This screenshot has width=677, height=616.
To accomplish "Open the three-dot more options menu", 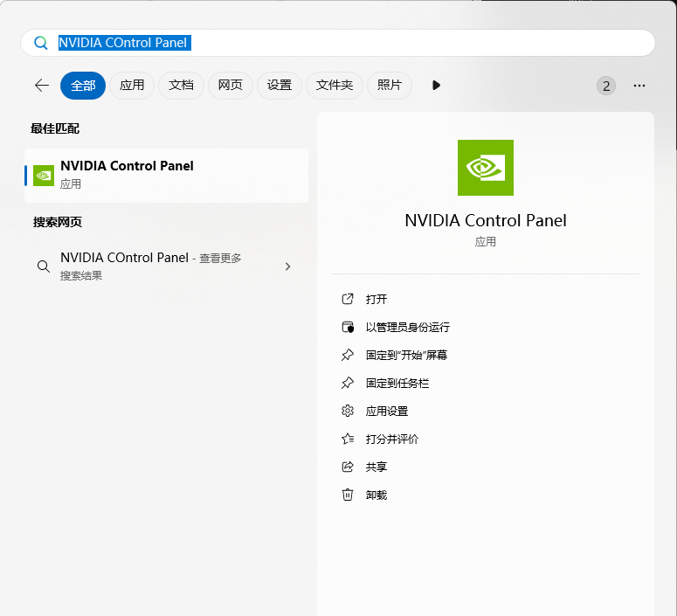I will coord(639,86).
